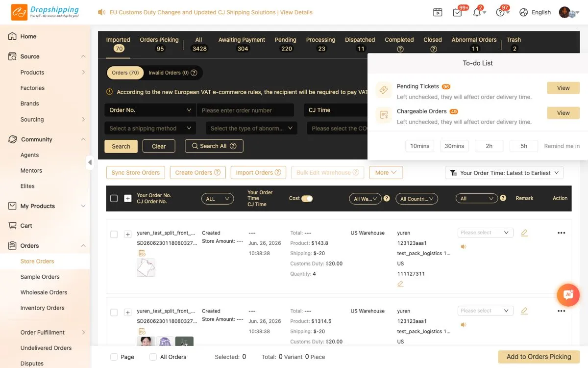Click the Cart icon in sidebar
This screenshot has height=368, width=588.
(12, 226)
